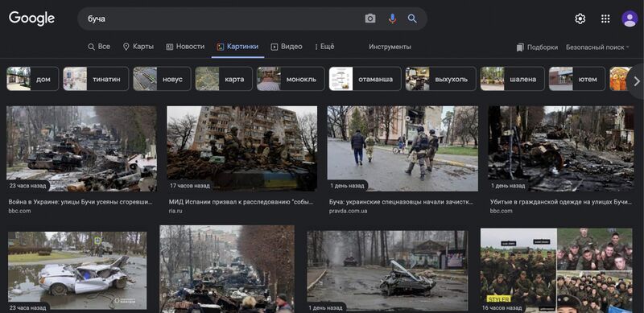644x313 pixels.
Task: Open link 'МИД Испании призвал к расследованию'
Action: pyautogui.click(x=242, y=202)
